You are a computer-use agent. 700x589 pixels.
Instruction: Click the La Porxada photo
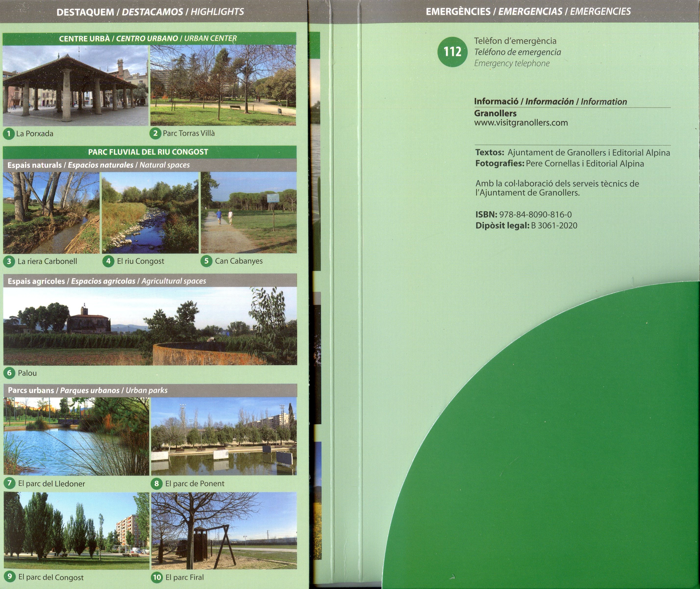pyautogui.click(x=75, y=86)
